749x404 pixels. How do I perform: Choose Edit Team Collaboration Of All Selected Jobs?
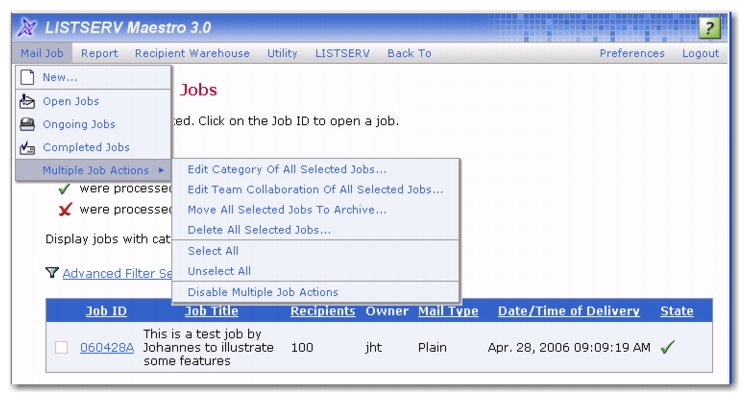tap(316, 190)
